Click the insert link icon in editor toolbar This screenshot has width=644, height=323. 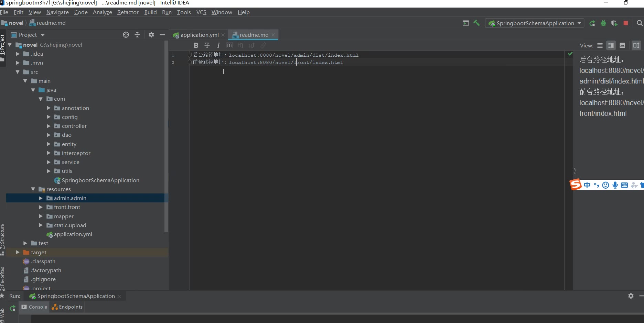click(263, 45)
